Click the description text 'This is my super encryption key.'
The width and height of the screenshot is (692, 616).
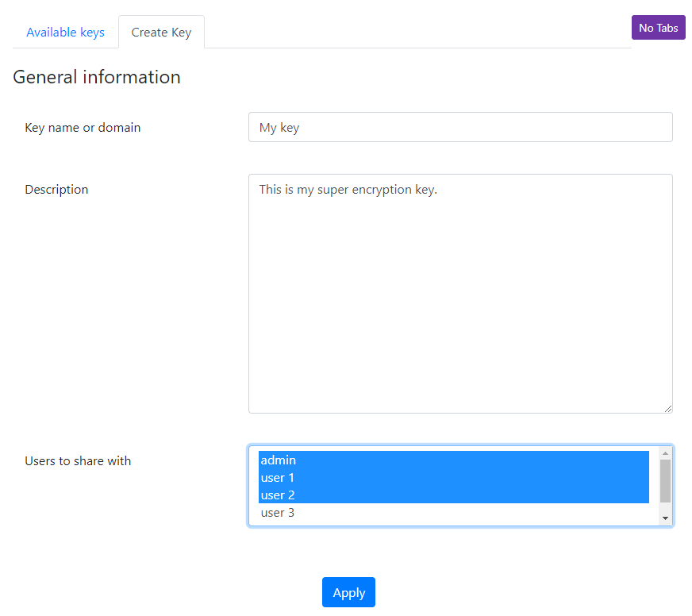(x=348, y=190)
